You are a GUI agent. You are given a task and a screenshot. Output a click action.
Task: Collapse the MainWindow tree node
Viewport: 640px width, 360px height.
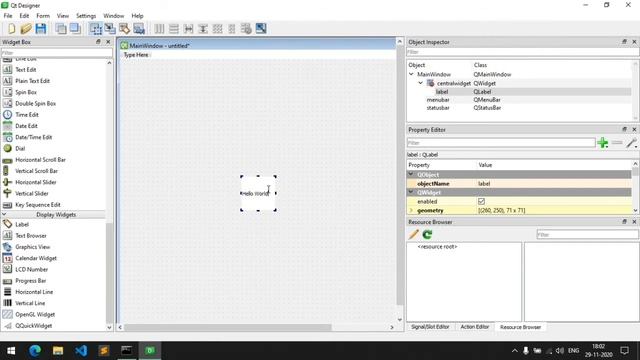tap(411, 74)
